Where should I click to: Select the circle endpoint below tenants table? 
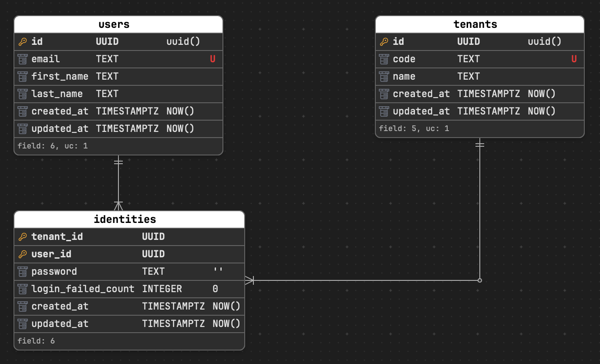click(x=479, y=280)
